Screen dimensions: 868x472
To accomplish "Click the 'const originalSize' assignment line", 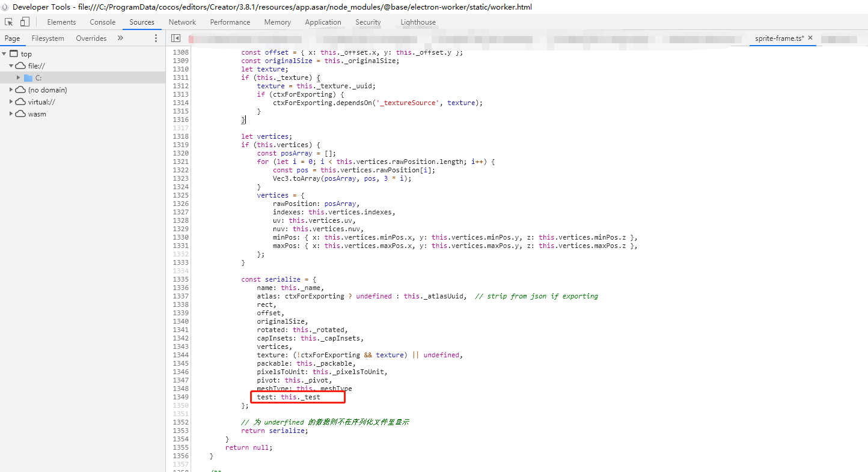I will point(320,61).
